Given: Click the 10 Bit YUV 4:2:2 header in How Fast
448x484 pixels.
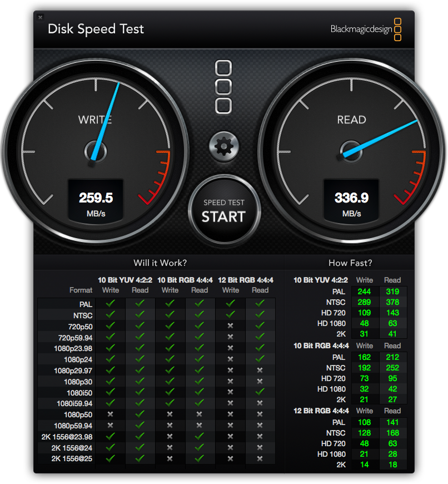Looking at the screenshot, I should click(321, 280).
